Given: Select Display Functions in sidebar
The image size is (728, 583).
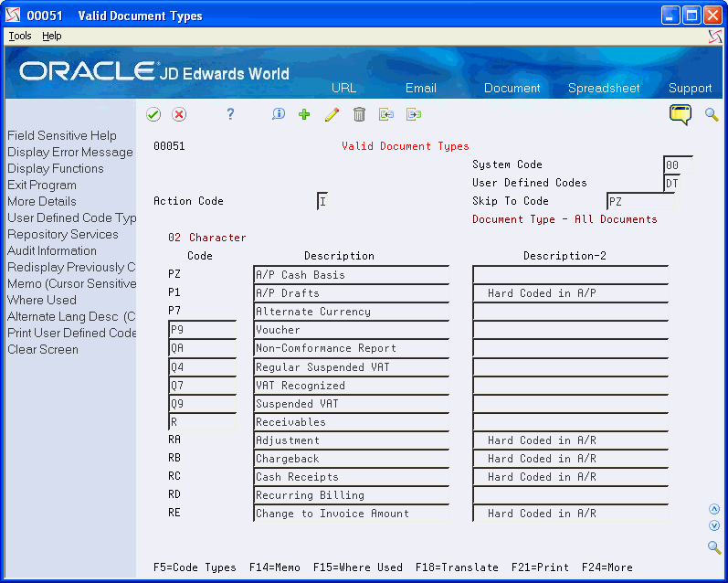Looking at the screenshot, I should [55, 168].
